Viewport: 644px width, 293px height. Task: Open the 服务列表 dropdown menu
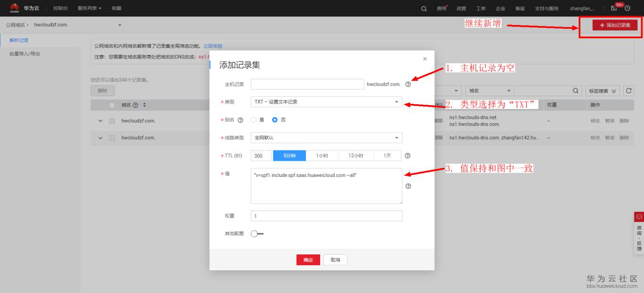[90, 8]
